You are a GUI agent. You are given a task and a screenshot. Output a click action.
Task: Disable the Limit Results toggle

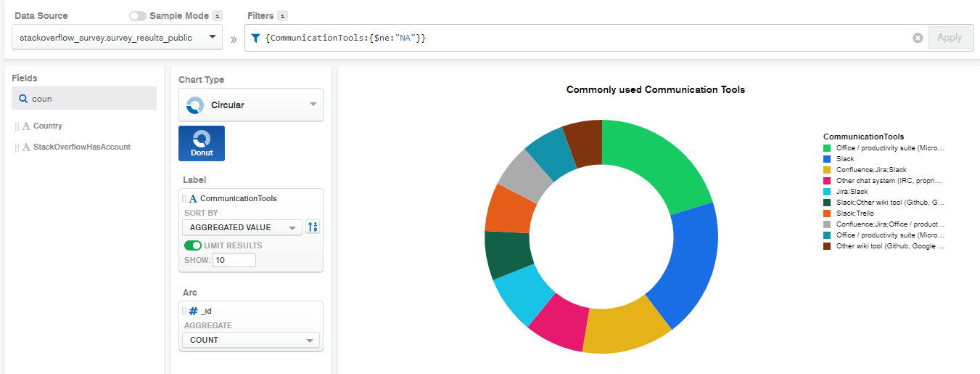point(193,245)
